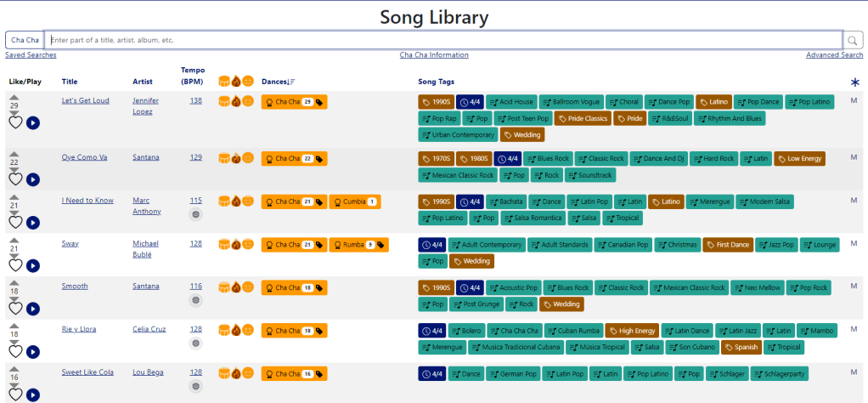Click the M marker in Let's Get Loud row
This screenshot has width=868, height=403.
coord(854,100)
